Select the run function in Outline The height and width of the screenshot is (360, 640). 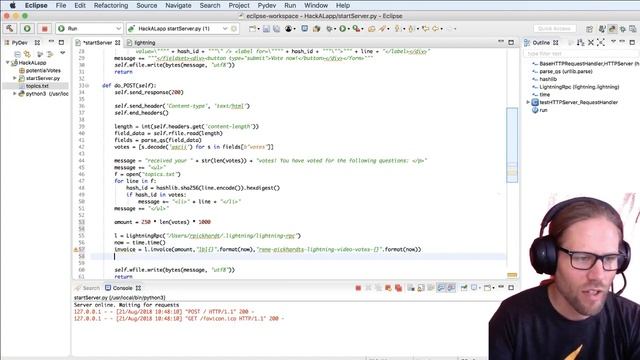(543, 110)
